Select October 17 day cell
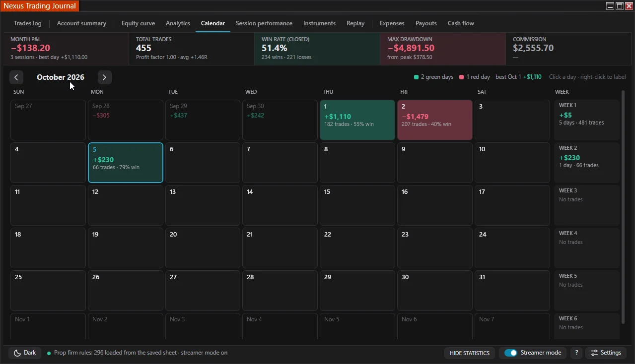This screenshot has width=635, height=364. [512, 205]
